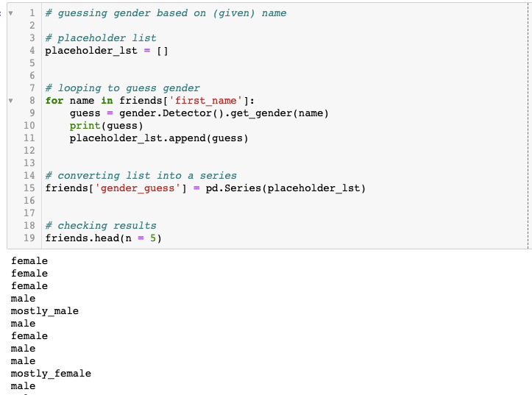Click the 'for' keyword in the loop
This screenshot has width=532, height=395.
click(x=54, y=101)
